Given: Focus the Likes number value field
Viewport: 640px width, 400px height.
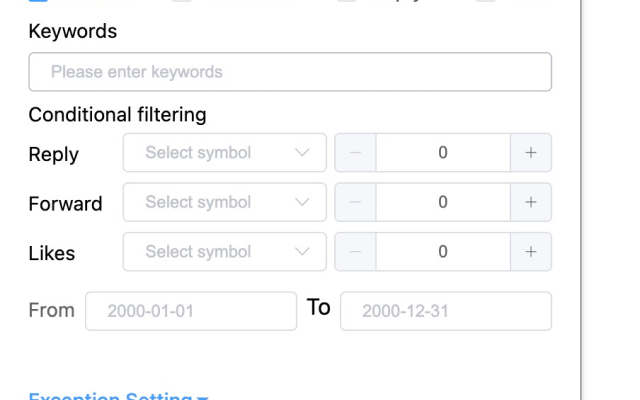Looking at the screenshot, I should point(443,251).
